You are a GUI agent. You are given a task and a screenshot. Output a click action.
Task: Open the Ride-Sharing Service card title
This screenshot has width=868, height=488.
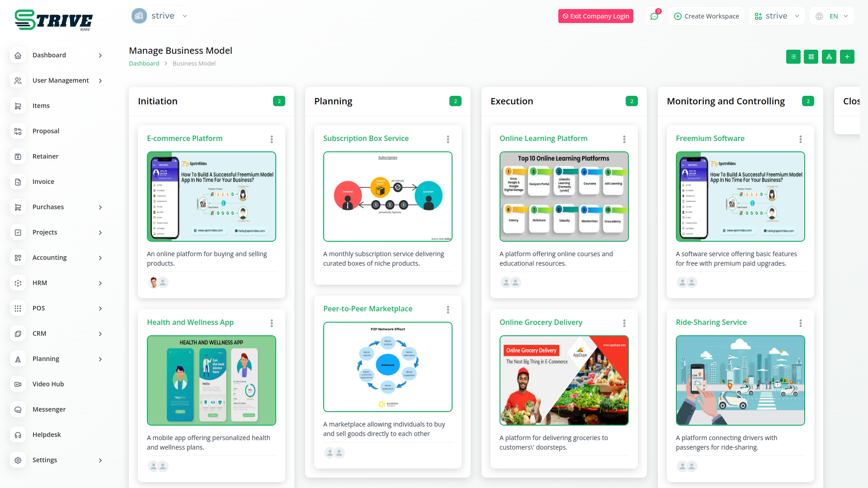click(711, 322)
